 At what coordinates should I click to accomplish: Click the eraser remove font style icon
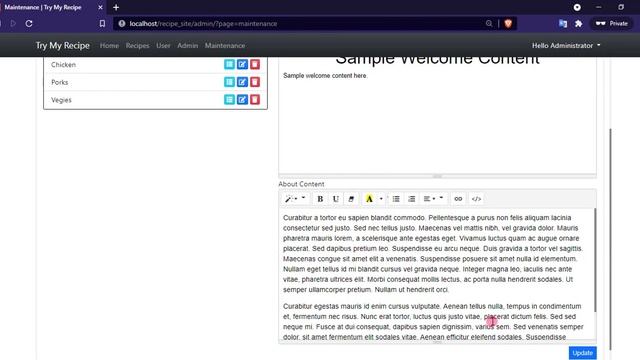(x=351, y=199)
